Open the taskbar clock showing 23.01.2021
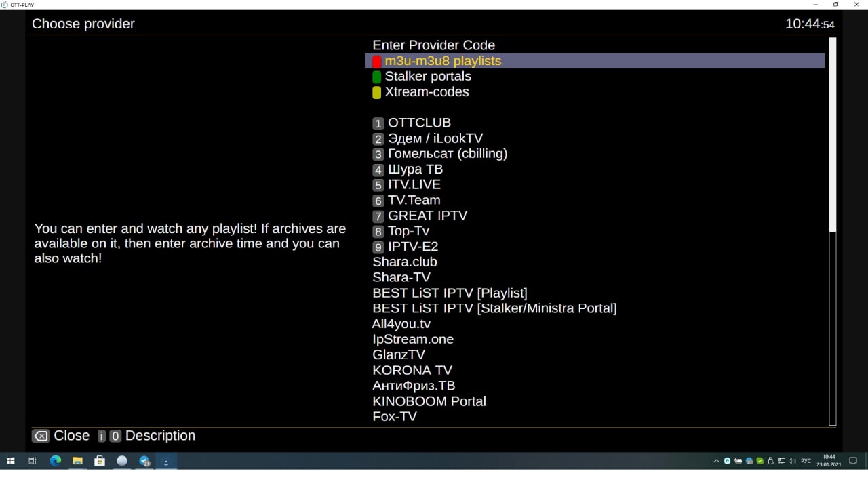The height and width of the screenshot is (488, 868). click(829, 461)
